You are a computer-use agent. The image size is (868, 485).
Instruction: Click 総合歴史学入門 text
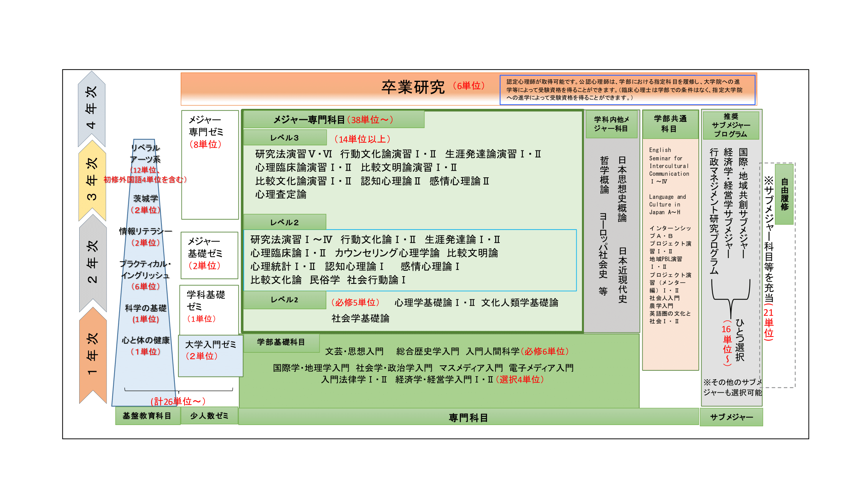click(428, 352)
